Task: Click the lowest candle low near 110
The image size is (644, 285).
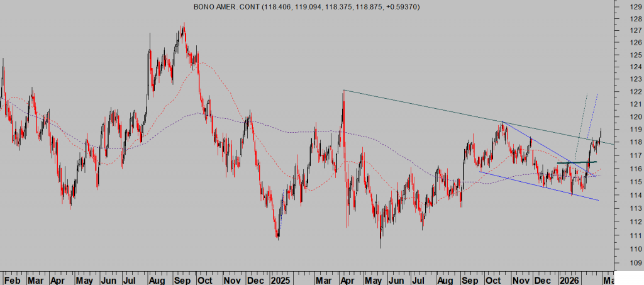Action: (x=381, y=245)
